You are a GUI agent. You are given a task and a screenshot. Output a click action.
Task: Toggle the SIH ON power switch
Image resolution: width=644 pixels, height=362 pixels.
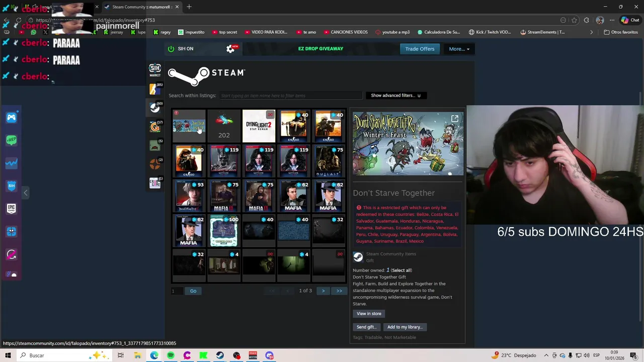(x=171, y=49)
